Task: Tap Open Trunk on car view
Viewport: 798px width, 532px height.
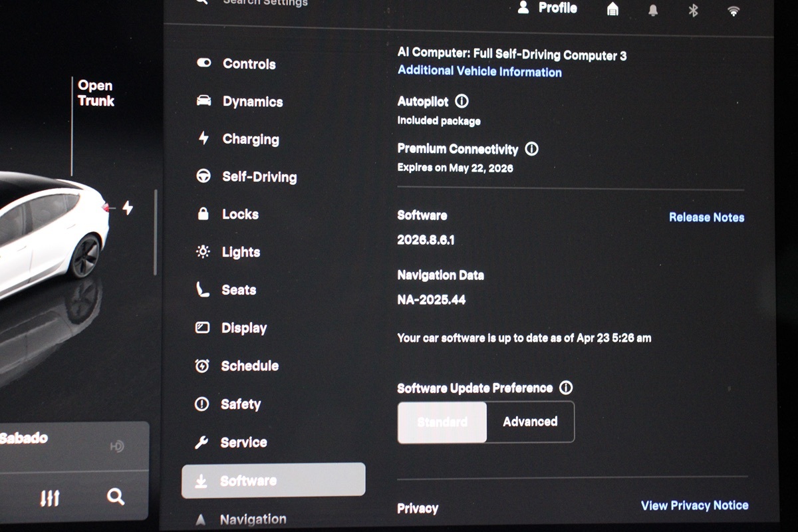Action: click(x=96, y=93)
